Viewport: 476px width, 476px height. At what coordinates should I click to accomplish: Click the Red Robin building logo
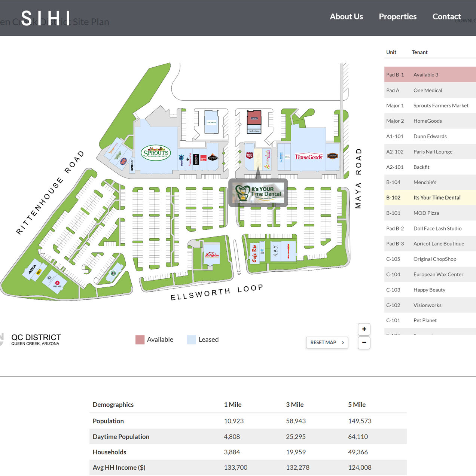pyautogui.click(x=212, y=255)
